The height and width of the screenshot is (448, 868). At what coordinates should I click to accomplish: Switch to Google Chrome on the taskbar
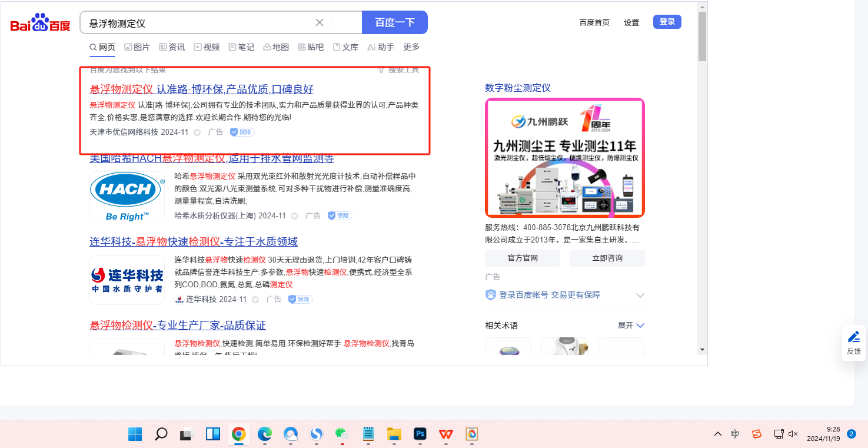[x=238, y=434]
